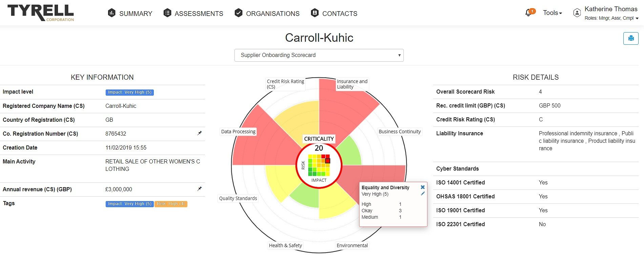
Task: Pin the Annual revenue row
Action: [x=200, y=189]
